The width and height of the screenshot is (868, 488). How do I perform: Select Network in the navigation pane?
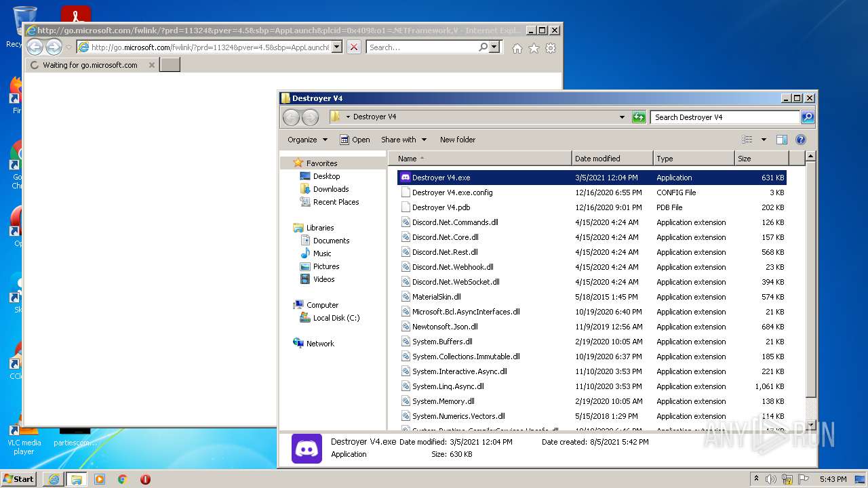pos(320,344)
